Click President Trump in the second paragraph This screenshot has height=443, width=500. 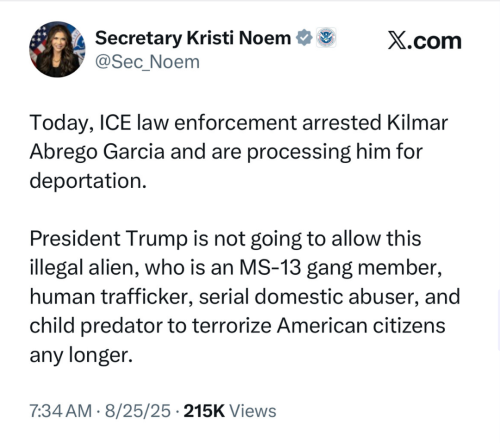coord(109,239)
